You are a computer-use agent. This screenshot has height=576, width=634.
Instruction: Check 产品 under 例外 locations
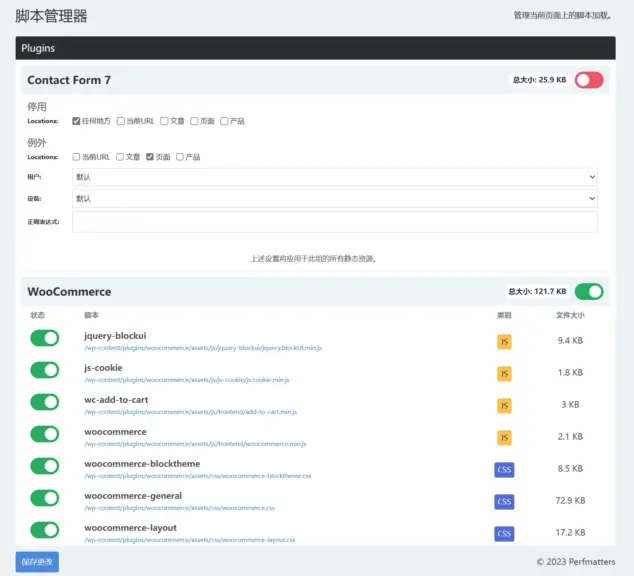180,156
